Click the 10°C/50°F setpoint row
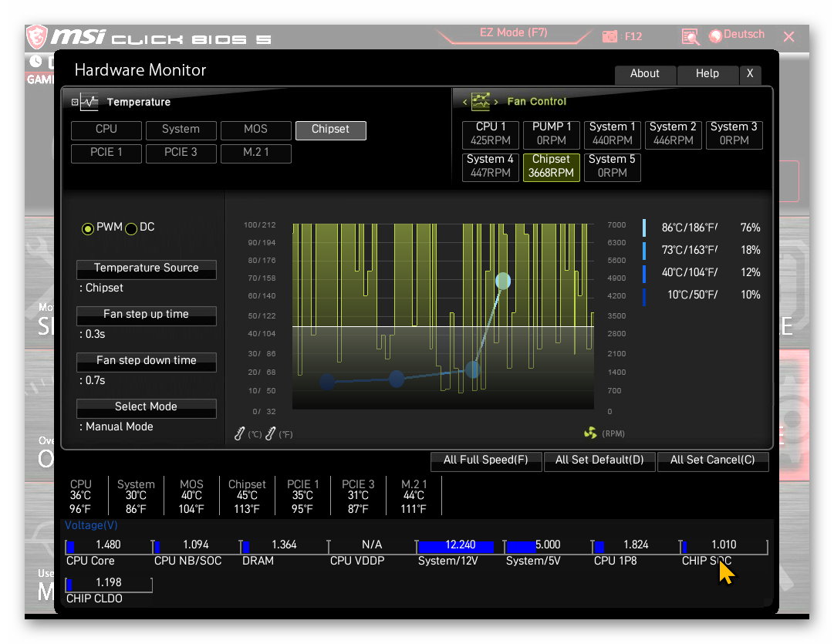 (x=702, y=295)
